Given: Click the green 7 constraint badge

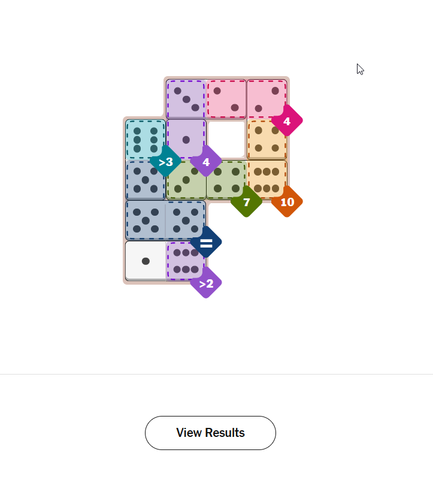Looking at the screenshot, I should pos(246,202).
